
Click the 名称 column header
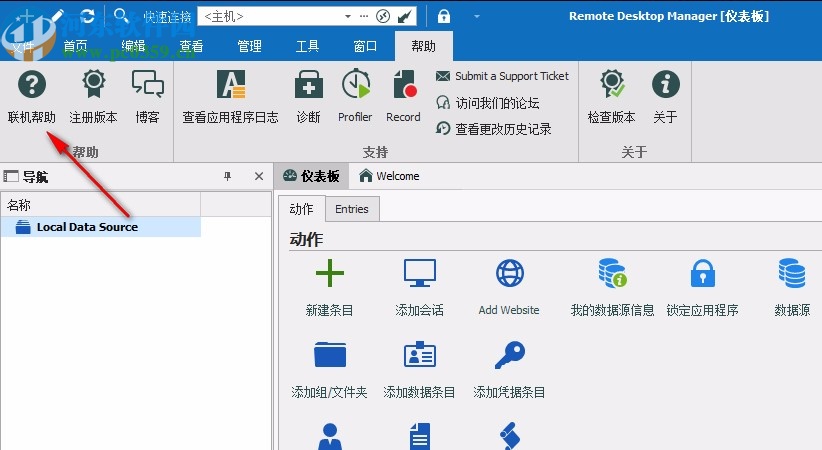coord(101,205)
